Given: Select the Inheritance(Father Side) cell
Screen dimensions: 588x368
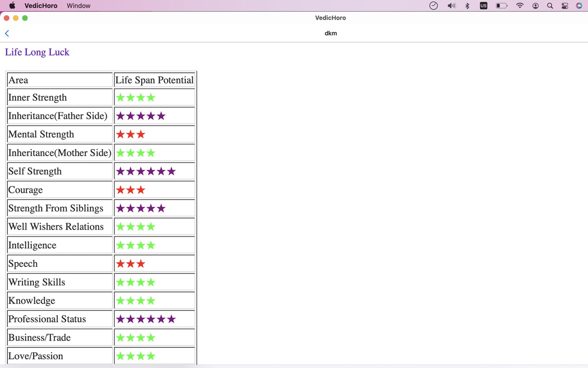Looking at the screenshot, I should tap(58, 116).
